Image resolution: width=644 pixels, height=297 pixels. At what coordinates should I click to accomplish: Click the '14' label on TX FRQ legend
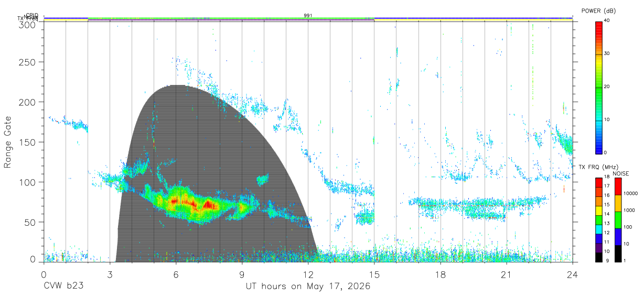pos(607,215)
